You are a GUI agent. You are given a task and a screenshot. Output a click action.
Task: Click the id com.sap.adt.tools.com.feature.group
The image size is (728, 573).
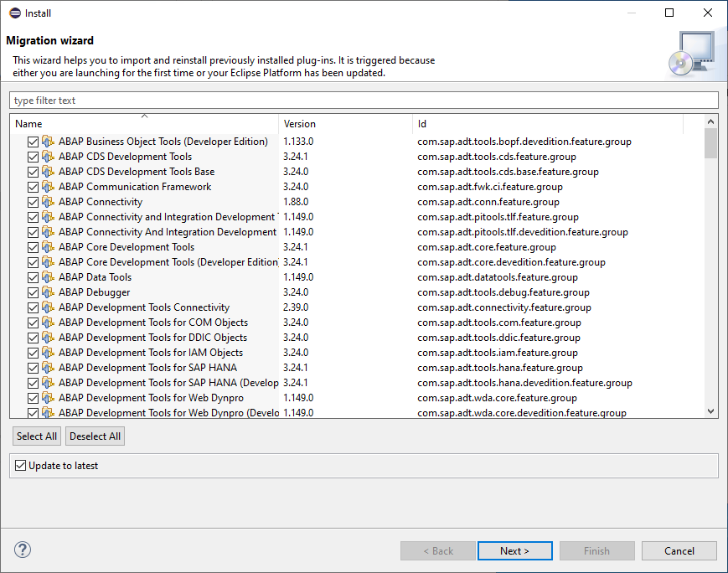point(499,323)
